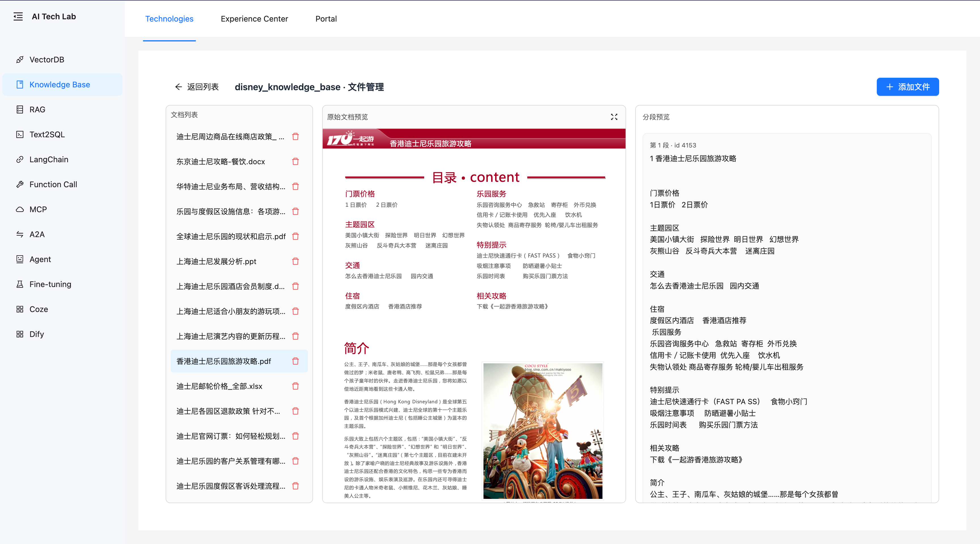Image resolution: width=980 pixels, height=544 pixels.
Task: Open 迪士尼乐园度假区客诉处理流程 document
Action: (231, 486)
